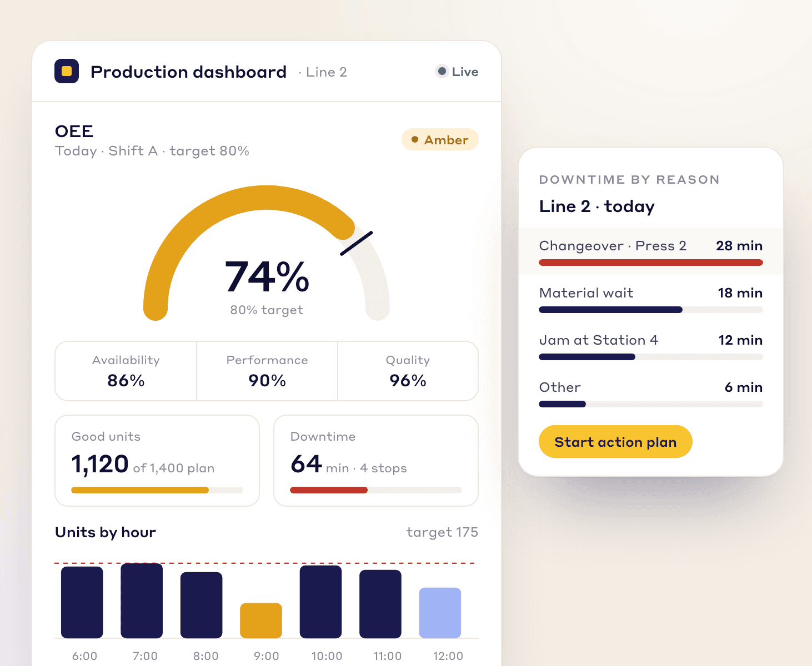Click the Performance 90% metric cell
Image resolution: width=812 pixels, height=666 pixels.
267,371
